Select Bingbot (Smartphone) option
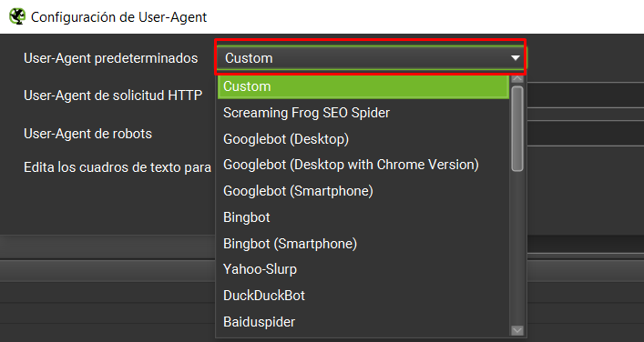 [x=363, y=244]
